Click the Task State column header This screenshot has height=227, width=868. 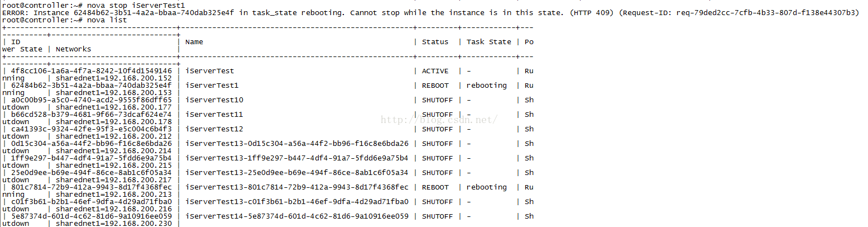(x=488, y=42)
